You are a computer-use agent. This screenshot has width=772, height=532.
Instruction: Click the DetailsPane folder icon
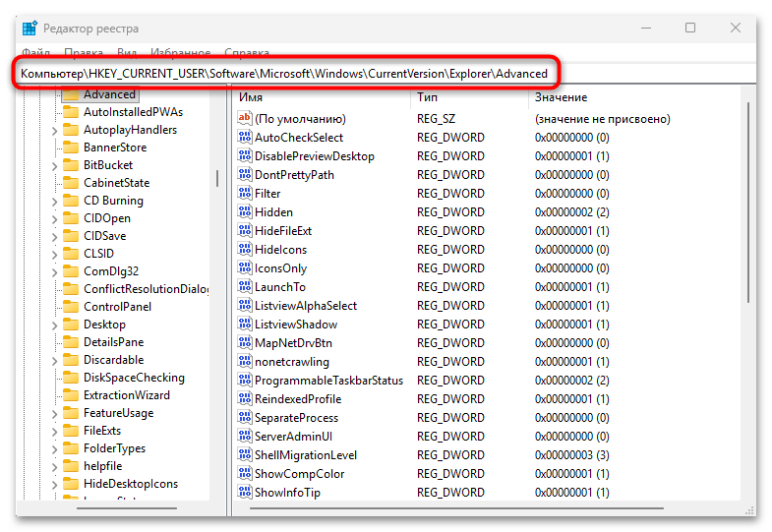(x=71, y=342)
